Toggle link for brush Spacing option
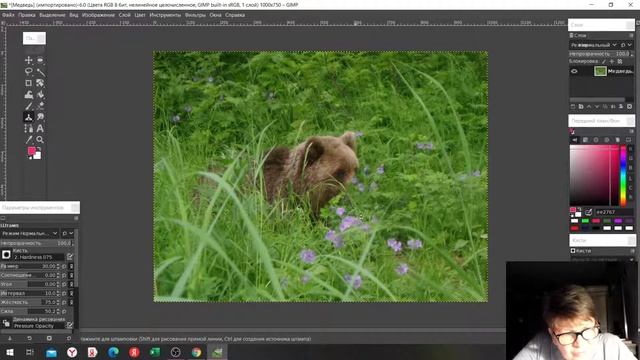The image size is (640, 360). [x=71, y=293]
